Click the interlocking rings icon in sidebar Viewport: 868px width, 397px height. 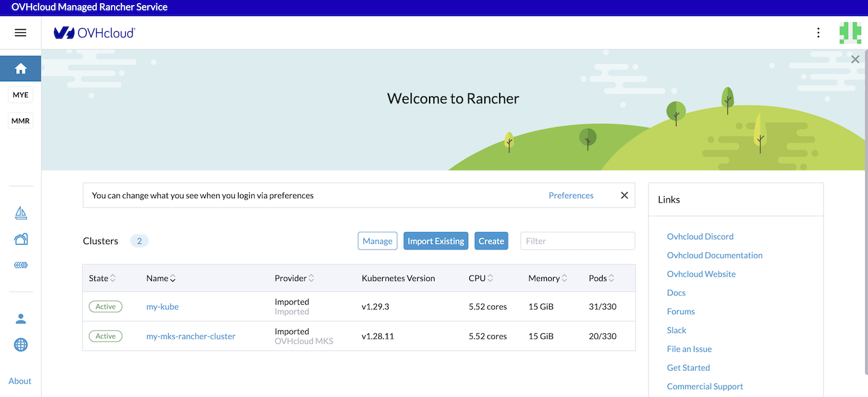(20, 264)
